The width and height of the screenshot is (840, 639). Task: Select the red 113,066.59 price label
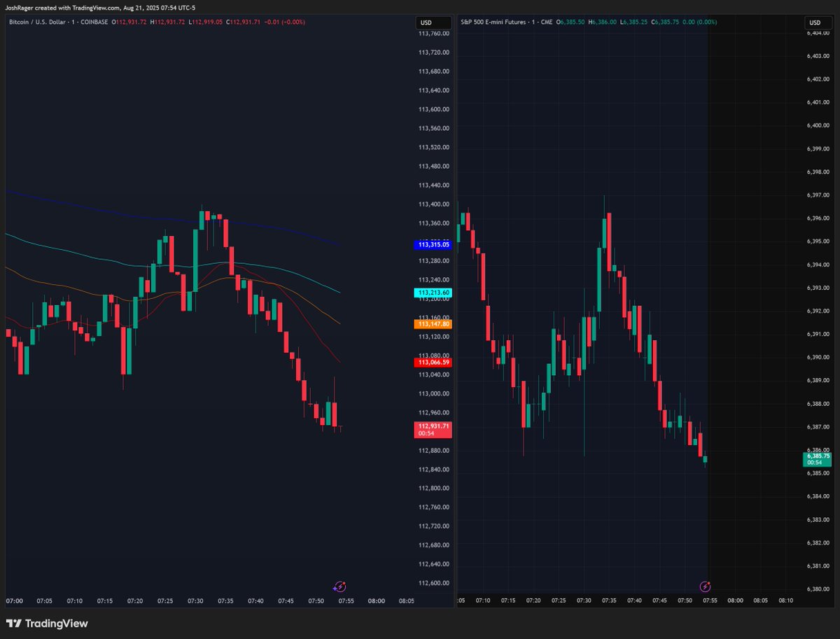coord(434,363)
